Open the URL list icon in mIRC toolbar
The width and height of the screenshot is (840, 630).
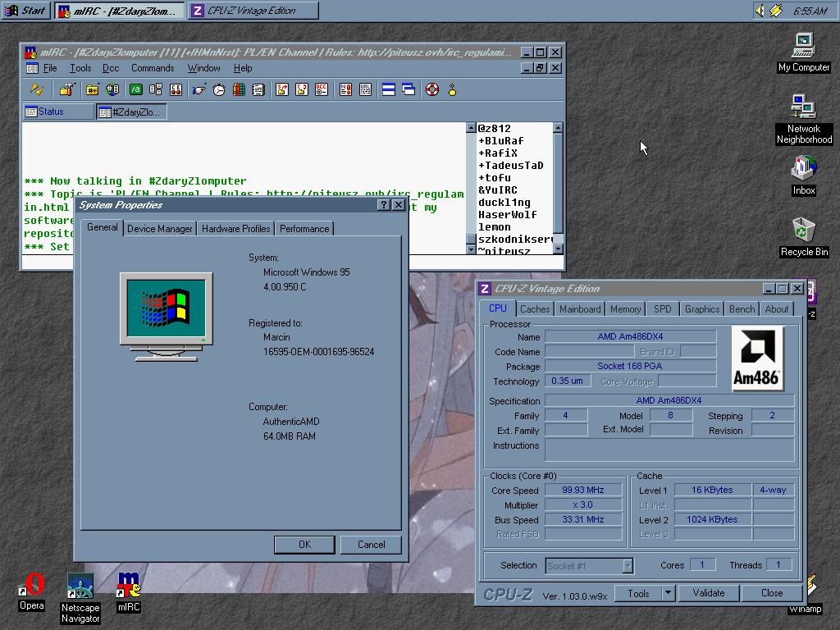(365, 89)
